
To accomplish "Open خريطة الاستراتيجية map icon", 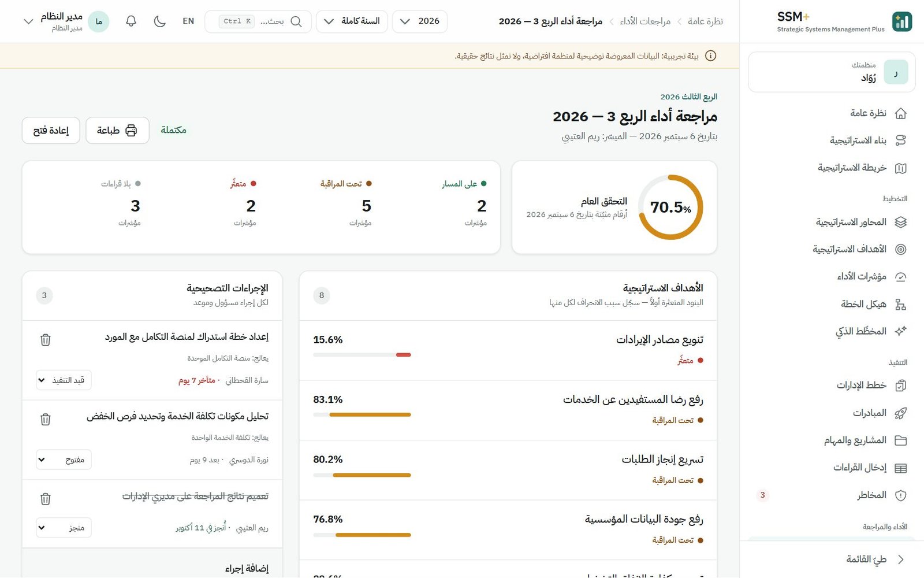I will click(900, 168).
